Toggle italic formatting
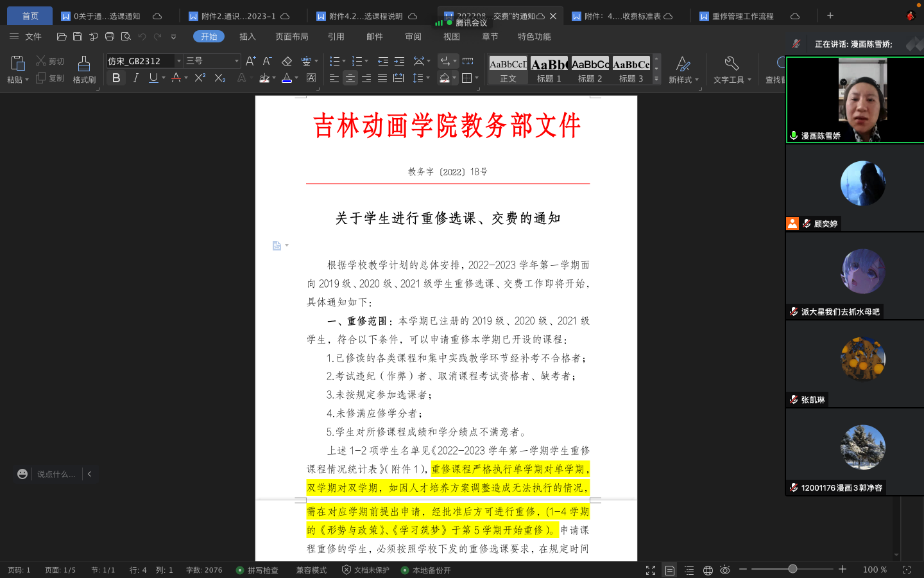This screenshot has width=924, height=578. click(135, 78)
